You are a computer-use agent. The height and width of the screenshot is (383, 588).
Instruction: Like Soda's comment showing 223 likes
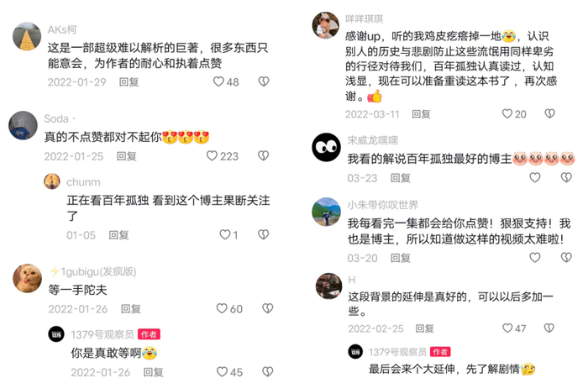pos(212,155)
